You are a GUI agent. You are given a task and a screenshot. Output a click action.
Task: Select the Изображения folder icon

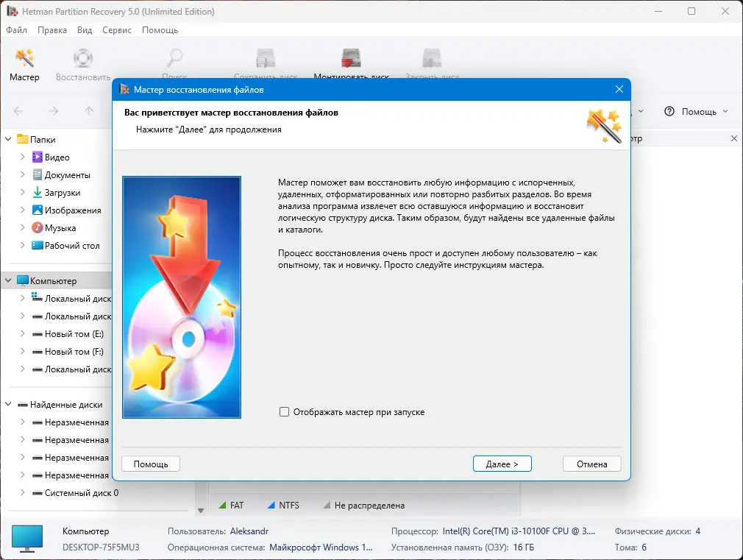point(38,210)
